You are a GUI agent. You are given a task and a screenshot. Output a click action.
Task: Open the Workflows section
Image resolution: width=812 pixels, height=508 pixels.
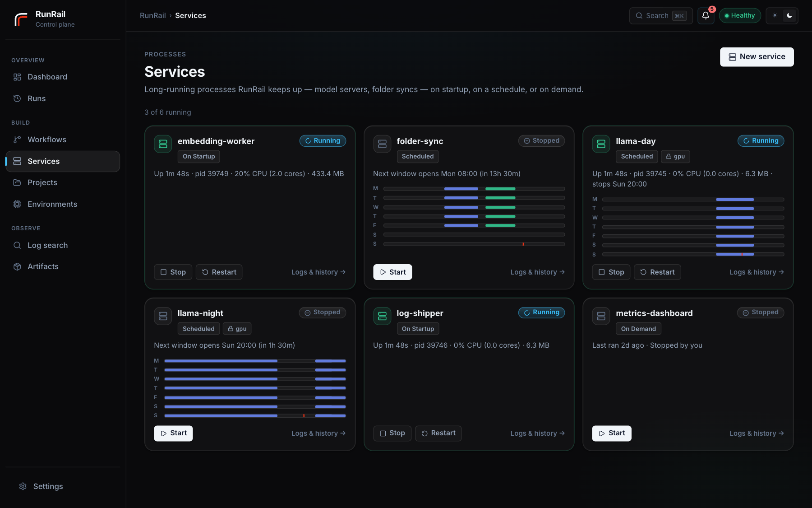coord(63,140)
